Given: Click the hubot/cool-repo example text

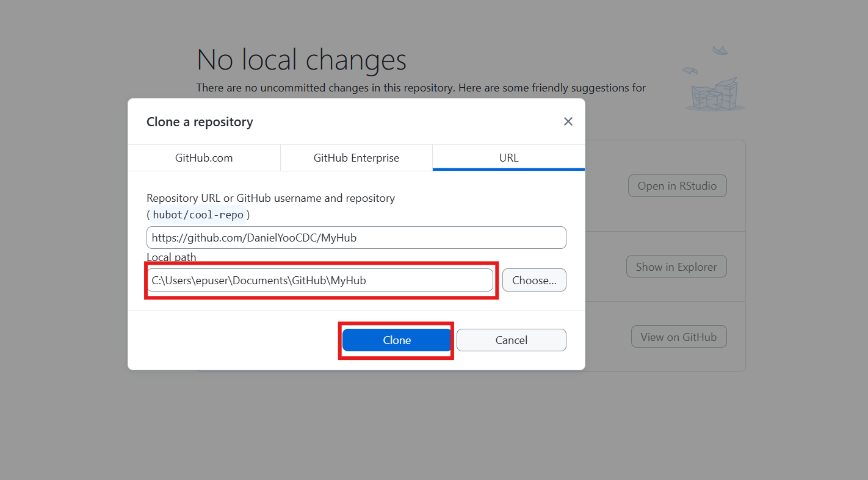Looking at the screenshot, I should point(198,215).
